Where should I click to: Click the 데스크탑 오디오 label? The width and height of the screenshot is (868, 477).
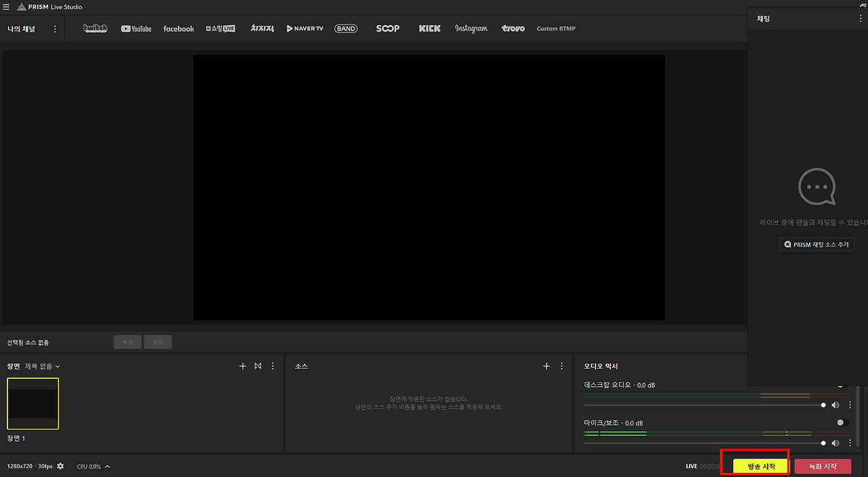pyautogui.click(x=607, y=385)
